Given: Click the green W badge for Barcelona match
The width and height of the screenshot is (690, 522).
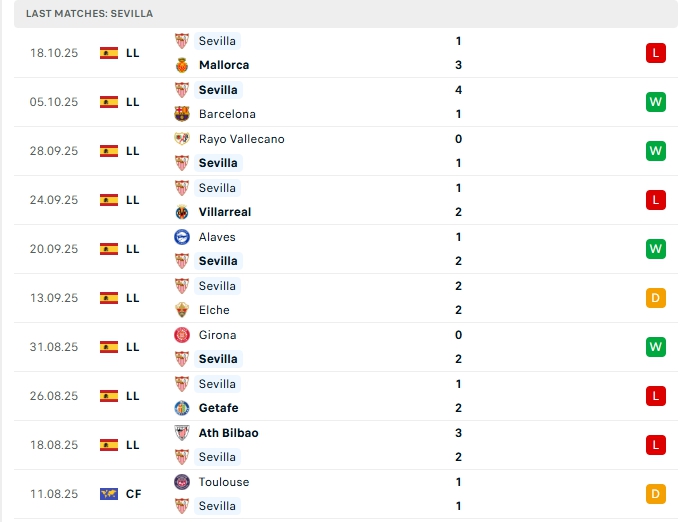Looking at the screenshot, I should tap(656, 102).
